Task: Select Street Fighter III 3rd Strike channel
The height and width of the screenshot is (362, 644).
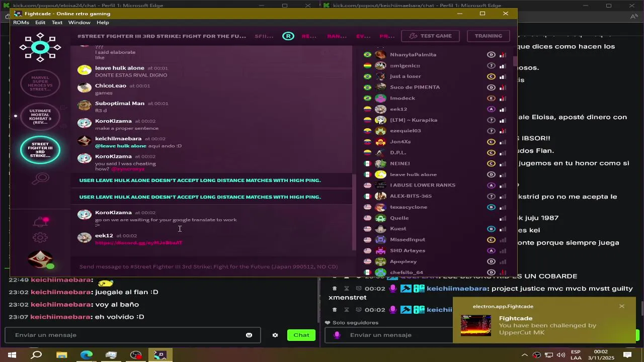Action: [x=40, y=150]
